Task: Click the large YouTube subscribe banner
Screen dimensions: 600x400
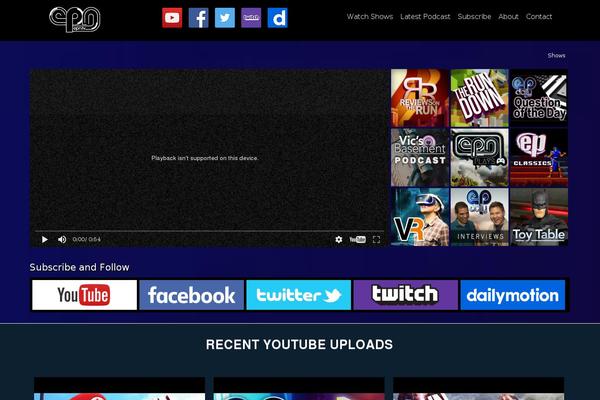Action: coord(84,295)
